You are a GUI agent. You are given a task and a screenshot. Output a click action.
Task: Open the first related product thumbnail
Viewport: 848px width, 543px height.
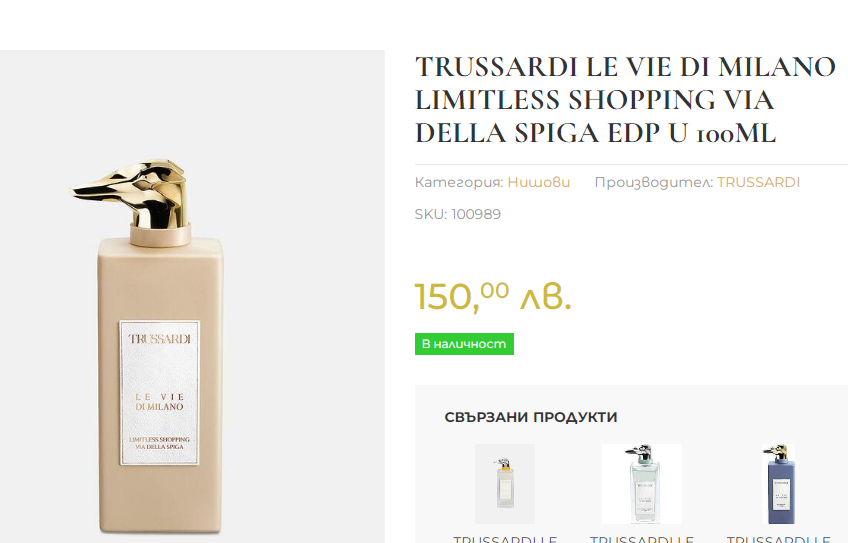(x=505, y=484)
